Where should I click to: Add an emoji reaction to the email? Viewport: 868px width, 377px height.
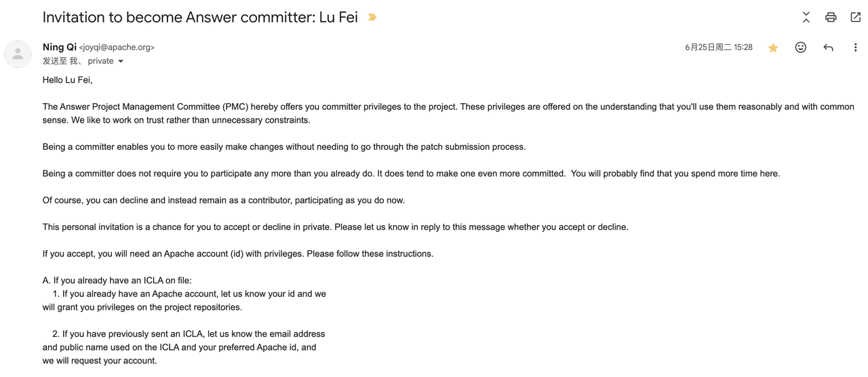(801, 47)
